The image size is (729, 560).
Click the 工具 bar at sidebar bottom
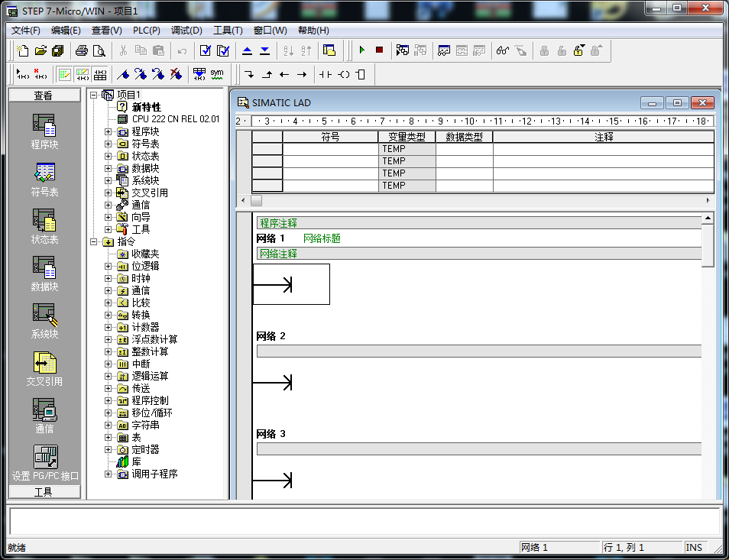tap(44, 493)
